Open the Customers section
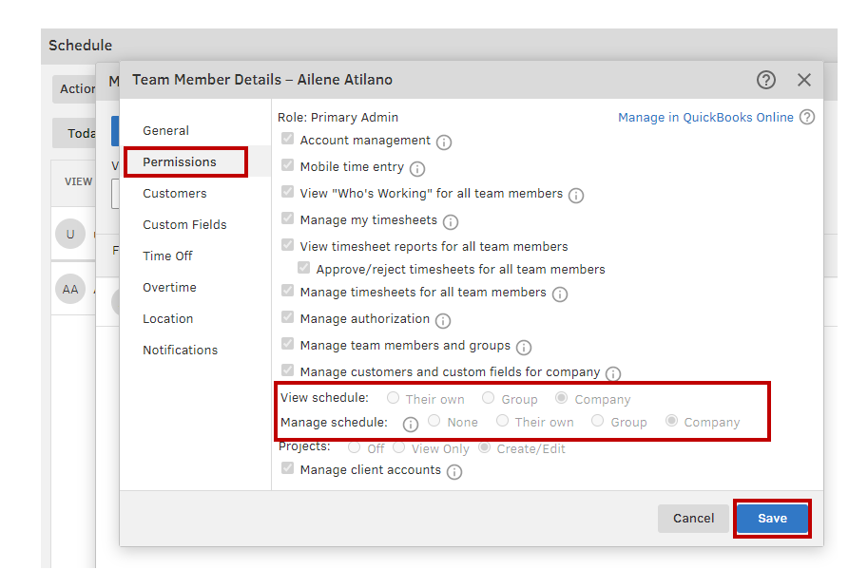The image size is (868, 588). [x=174, y=194]
